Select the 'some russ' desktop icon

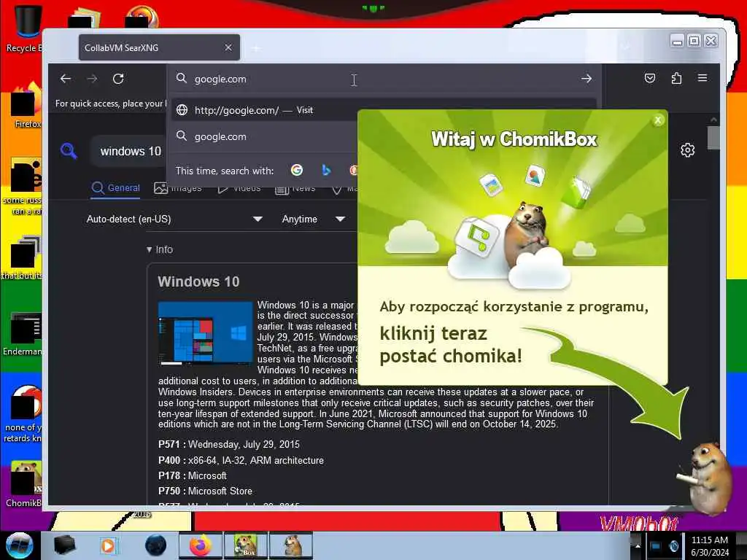[24, 187]
